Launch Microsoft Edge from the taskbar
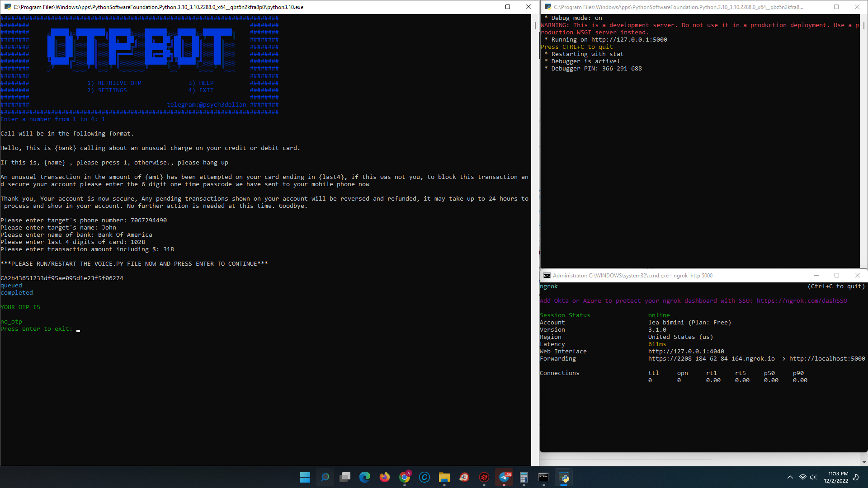This screenshot has width=868, height=488. pos(365,477)
